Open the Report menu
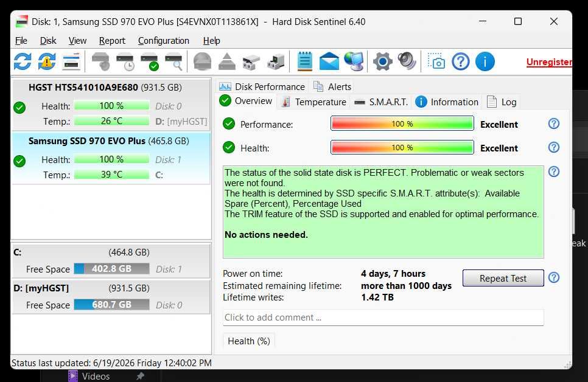 (x=112, y=41)
